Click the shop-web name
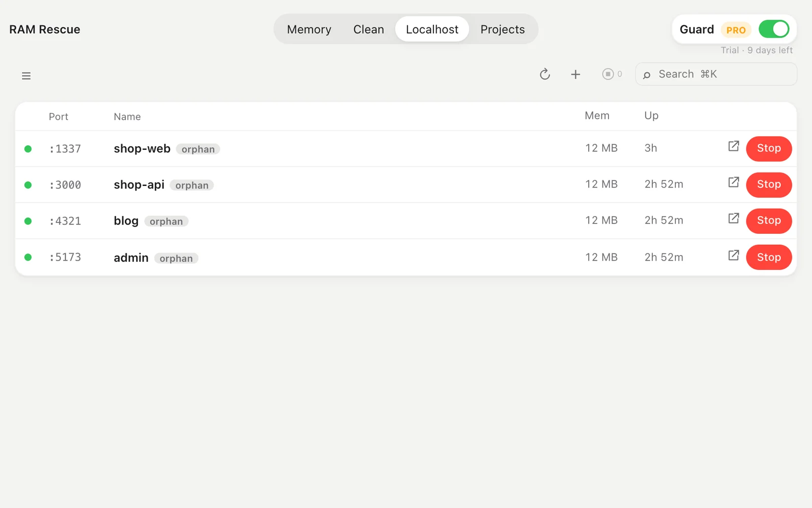Viewport: 812px width, 508px height. pyautogui.click(x=142, y=149)
